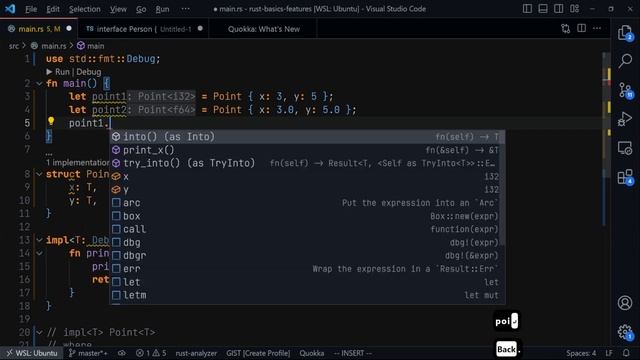Open the Search view in activity bar

coord(625,61)
